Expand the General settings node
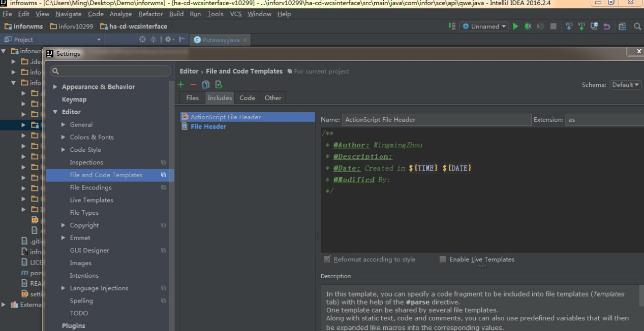This screenshot has height=331, width=644. click(x=64, y=124)
